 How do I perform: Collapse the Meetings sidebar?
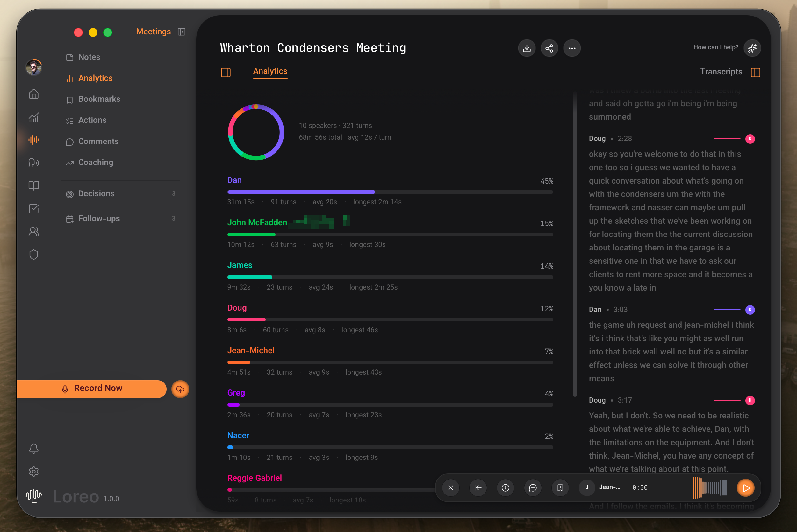(182, 32)
